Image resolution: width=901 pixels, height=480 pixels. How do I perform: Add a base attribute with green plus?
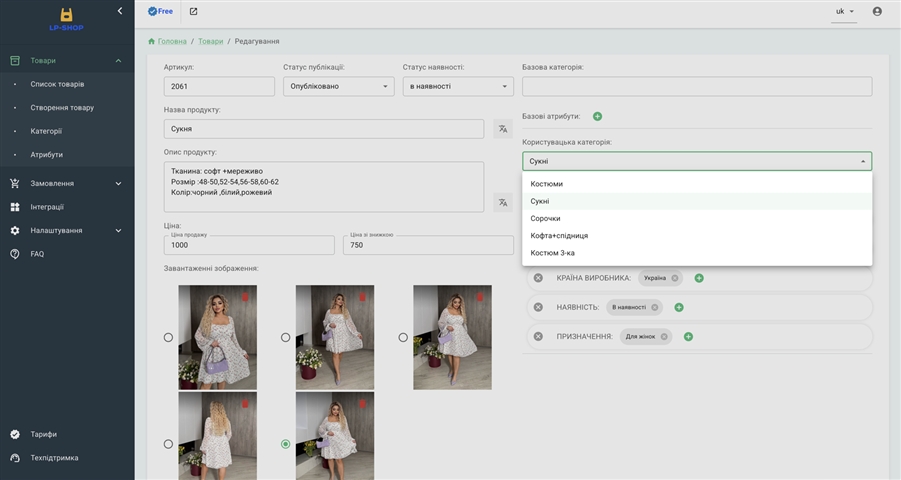[x=597, y=117]
